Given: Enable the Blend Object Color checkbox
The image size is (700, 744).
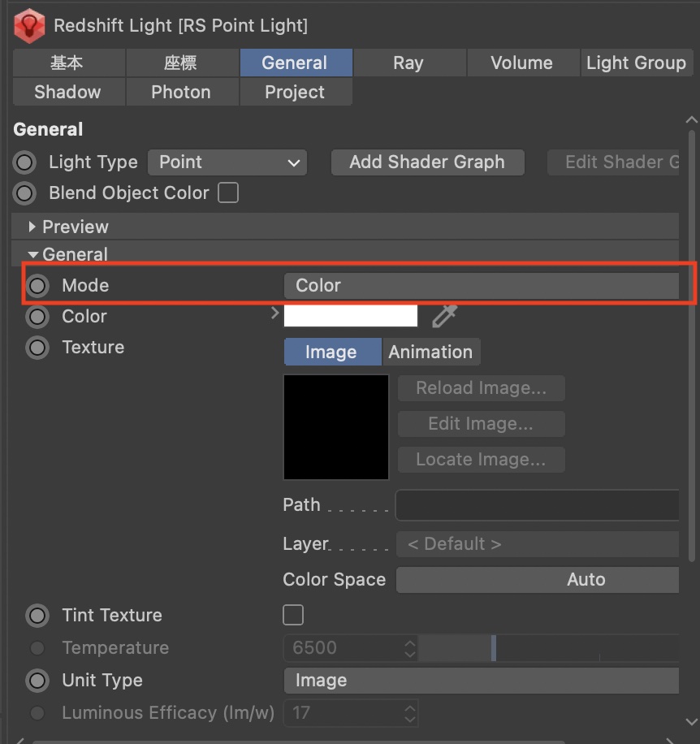Looking at the screenshot, I should point(228,193).
